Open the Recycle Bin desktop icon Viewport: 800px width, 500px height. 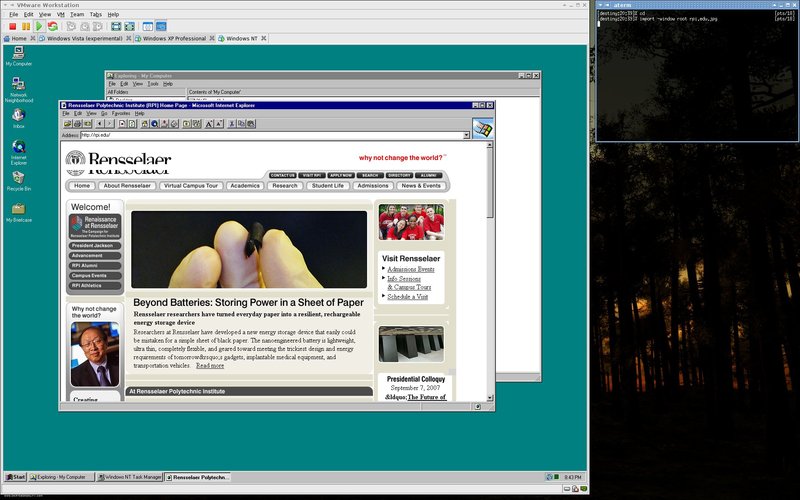pyautogui.click(x=18, y=181)
